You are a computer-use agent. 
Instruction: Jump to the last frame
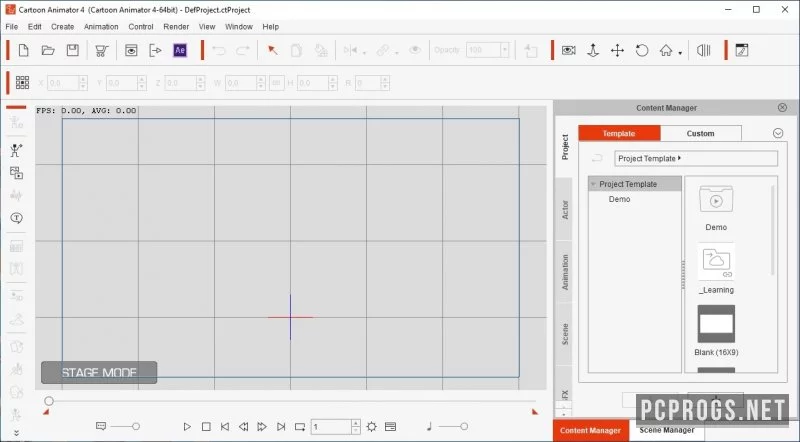281,427
